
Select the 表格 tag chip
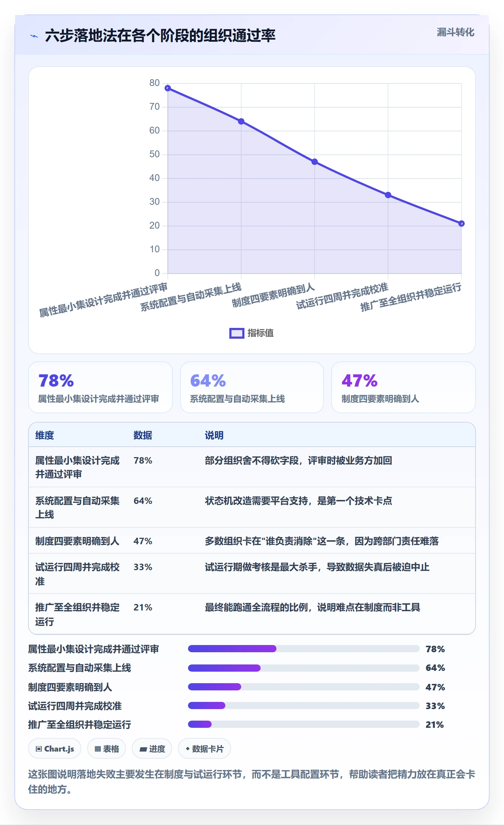[107, 749]
